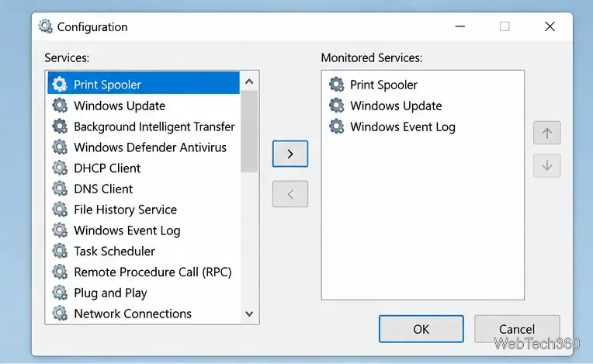Remove service with left arrow button
The width and height of the screenshot is (593, 364).
point(290,194)
